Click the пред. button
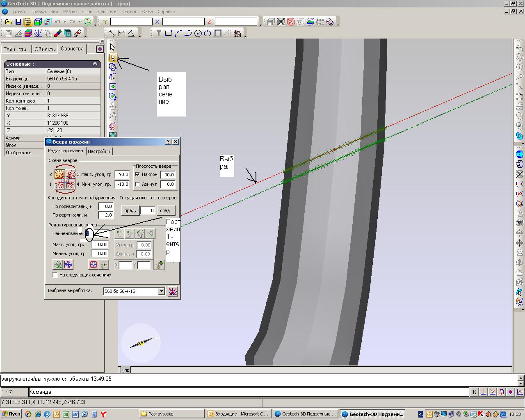The height and width of the screenshot is (420, 525). (x=130, y=210)
